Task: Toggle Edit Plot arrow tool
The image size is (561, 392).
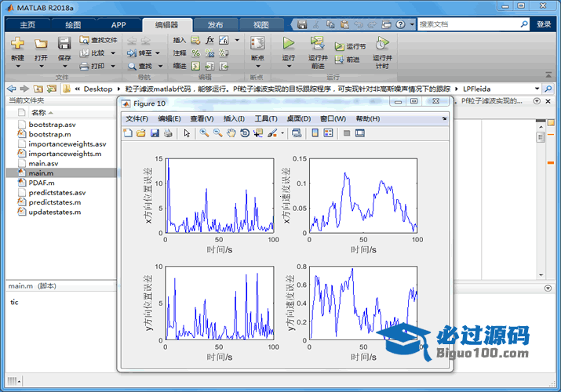Action: pyautogui.click(x=187, y=133)
